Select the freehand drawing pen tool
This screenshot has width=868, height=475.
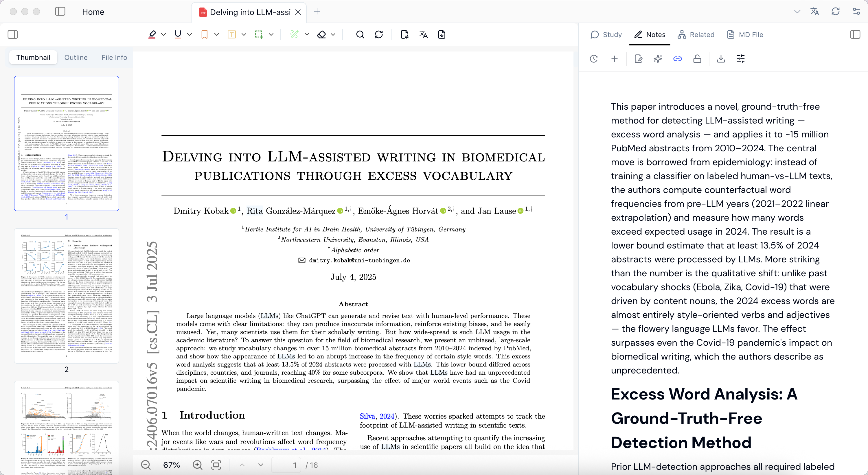(294, 34)
